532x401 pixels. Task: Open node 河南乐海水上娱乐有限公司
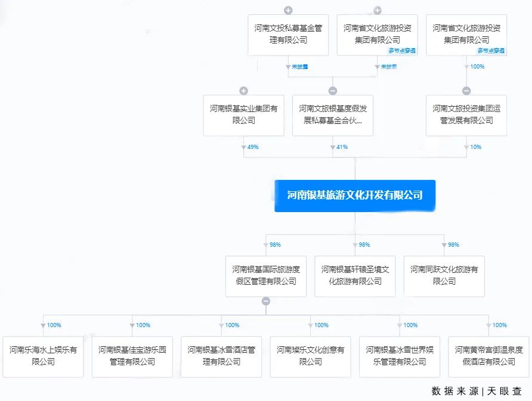[43, 356]
